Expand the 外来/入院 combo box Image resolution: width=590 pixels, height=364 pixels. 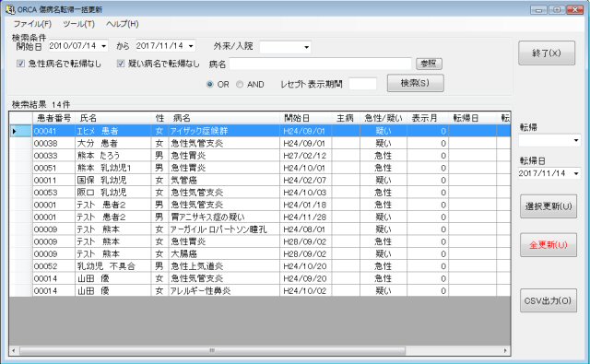click(307, 47)
